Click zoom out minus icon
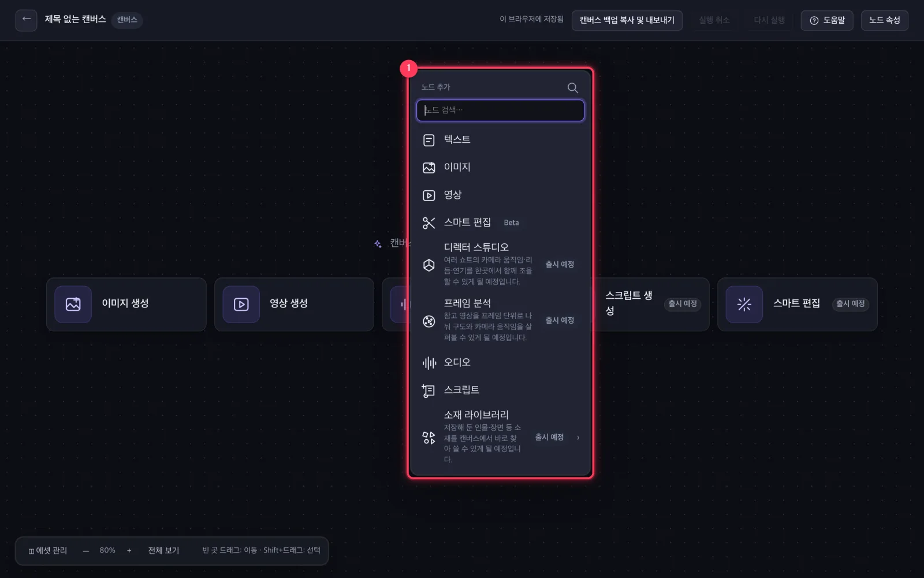Image resolution: width=924 pixels, height=578 pixels. [85, 551]
